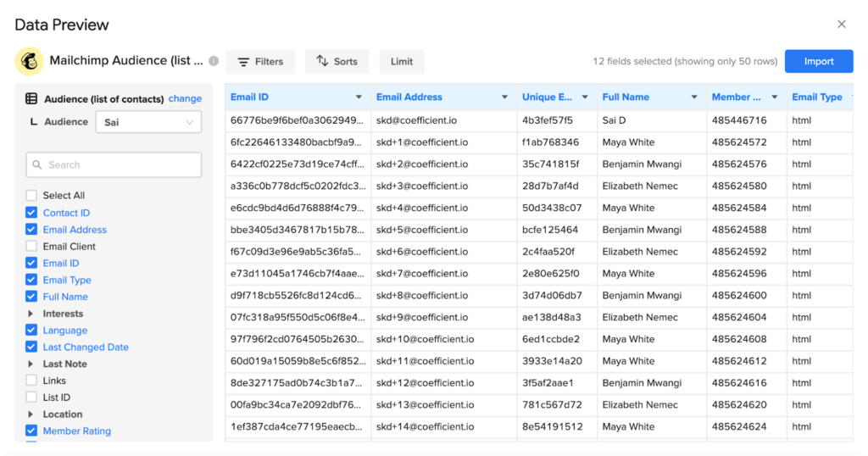868x456 pixels.
Task: Click the info icon beside Mailchimp Audience
Action: coord(214,61)
